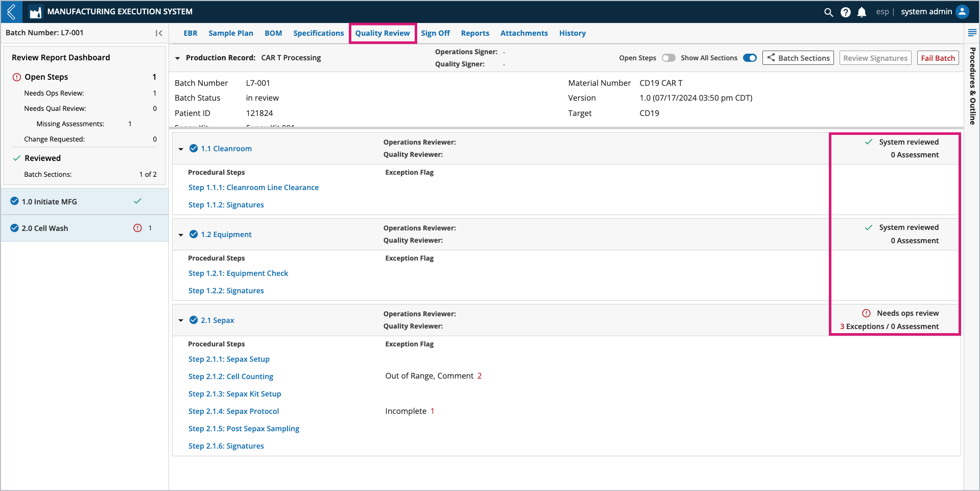The height and width of the screenshot is (491, 980).
Task: Click the Procedures & Outline vertical label
Action: 972,86
